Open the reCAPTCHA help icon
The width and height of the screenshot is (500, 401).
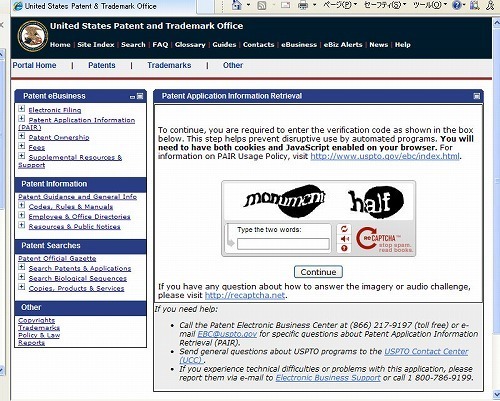344,248
